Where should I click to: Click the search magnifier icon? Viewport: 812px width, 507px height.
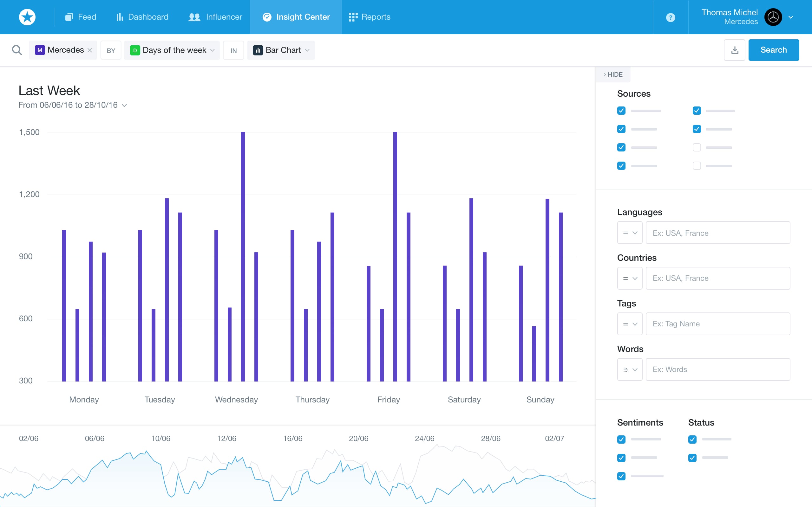(x=17, y=50)
